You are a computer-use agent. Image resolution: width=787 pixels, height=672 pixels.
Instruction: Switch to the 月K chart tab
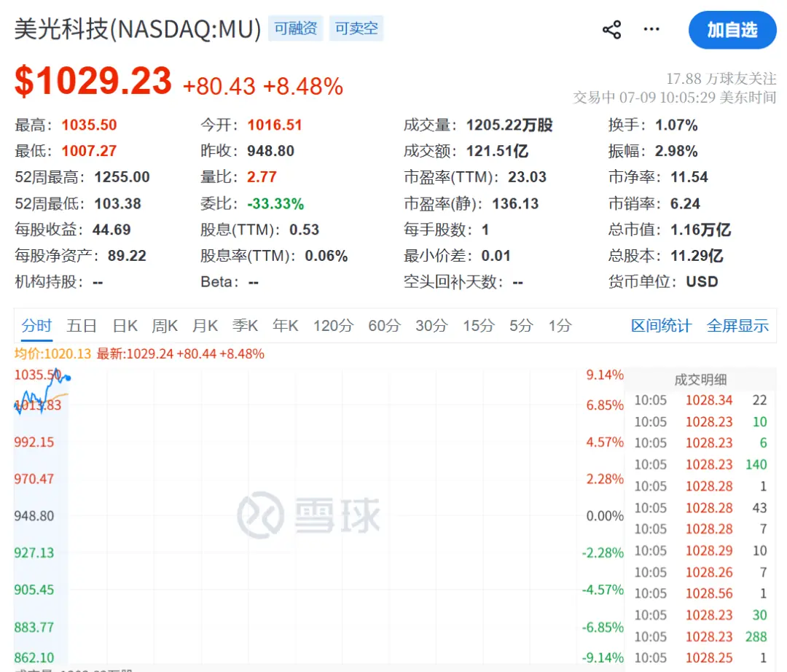pos(205,326)
